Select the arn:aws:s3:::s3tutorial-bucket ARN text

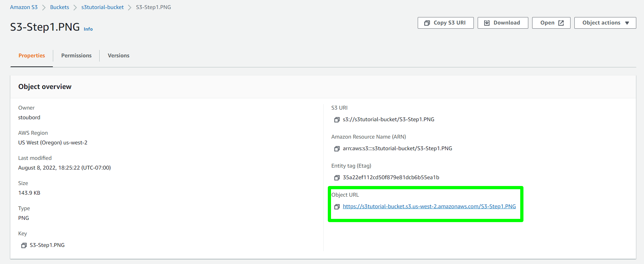[x=397, y=148]
